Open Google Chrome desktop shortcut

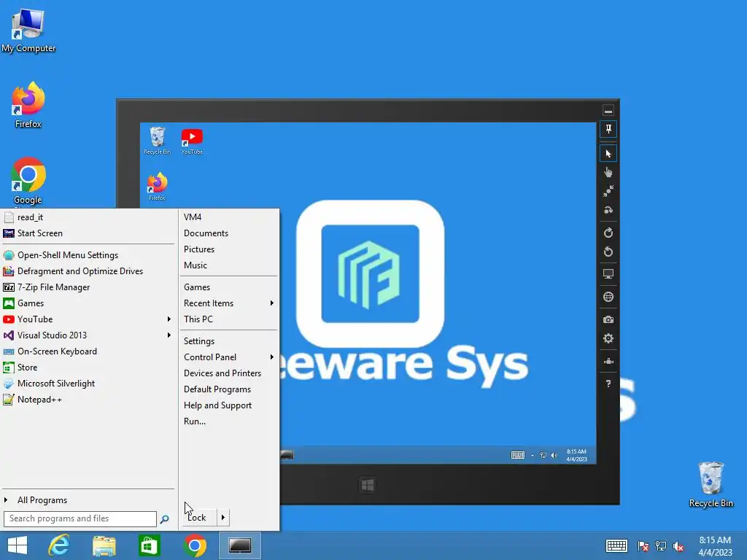[28, 181]
